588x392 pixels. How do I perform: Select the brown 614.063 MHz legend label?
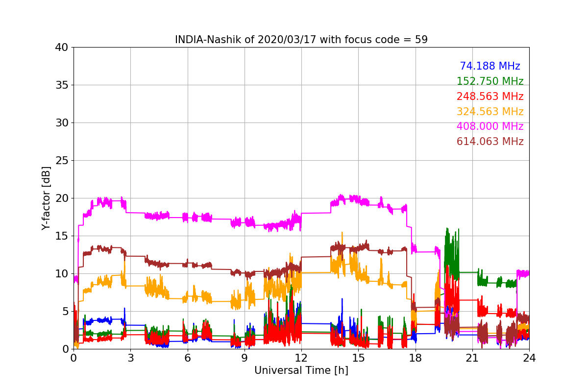pyautogui.click(x=490, y=142)
